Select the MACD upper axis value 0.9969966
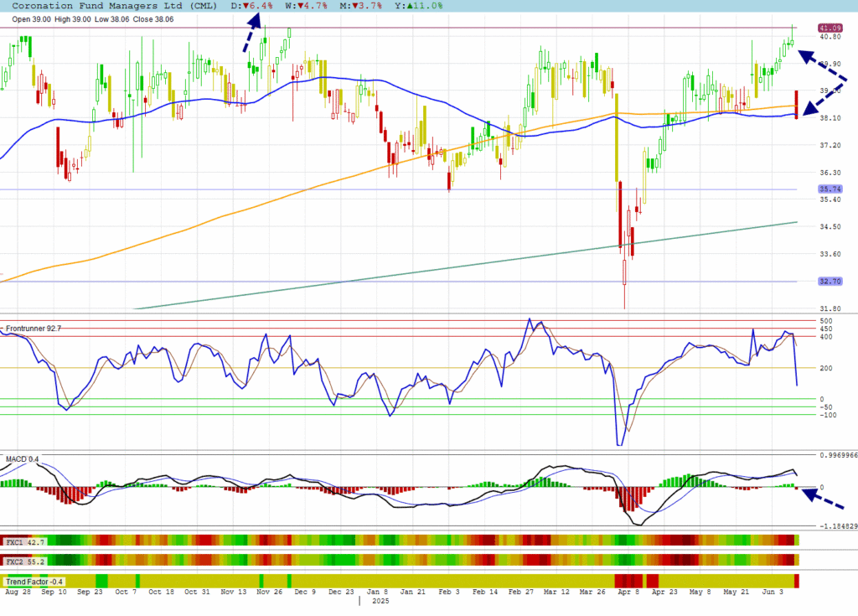This screenshot has height=616, width=858. pyautogui.click(x=838, y=455)
